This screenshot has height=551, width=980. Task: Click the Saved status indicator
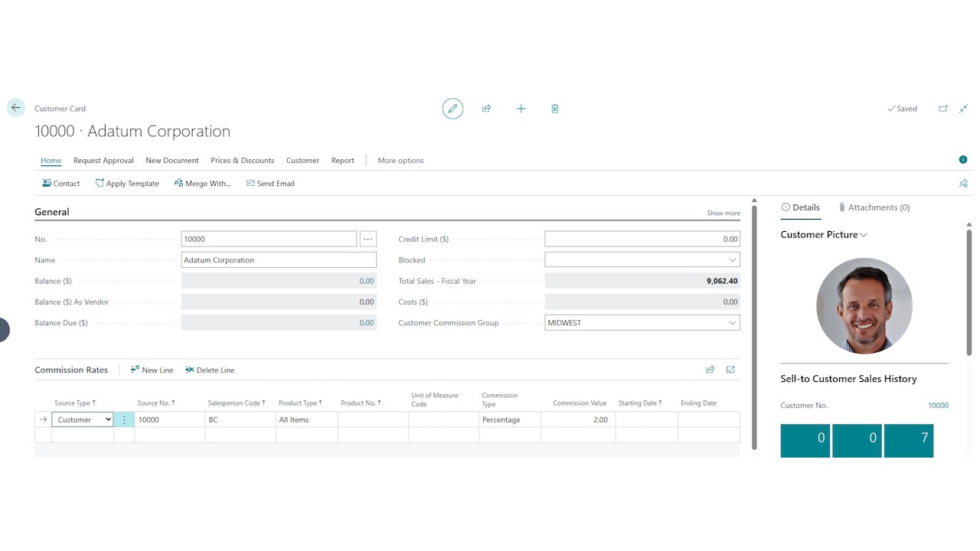click(902, 109)
